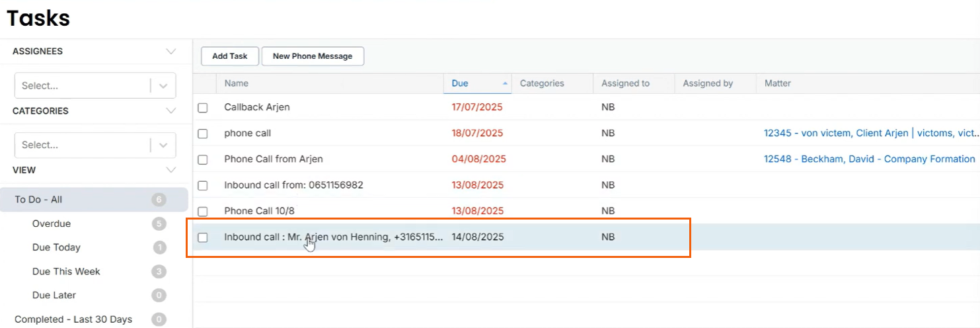Click the sort arrow in Due column
Image resolution: width=980 pixels, height=328 pixels.
coord(506,84)
